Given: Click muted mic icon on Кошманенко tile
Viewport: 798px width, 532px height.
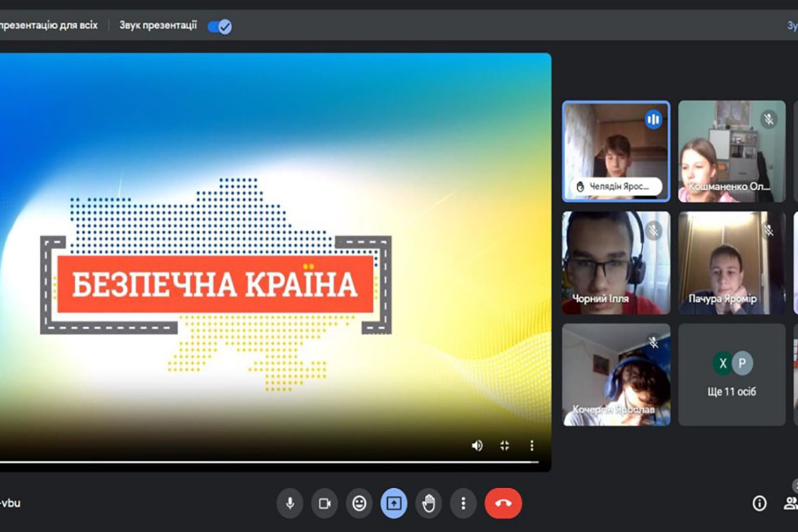Looking at the screenshot, I should (x=769, y=119).
